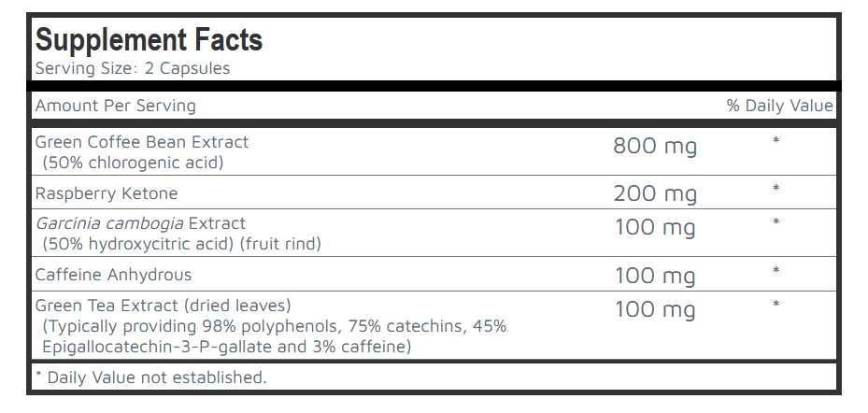Select the Raspberry Ketone ingredient name
868x413 pixels.
(107, 193)
